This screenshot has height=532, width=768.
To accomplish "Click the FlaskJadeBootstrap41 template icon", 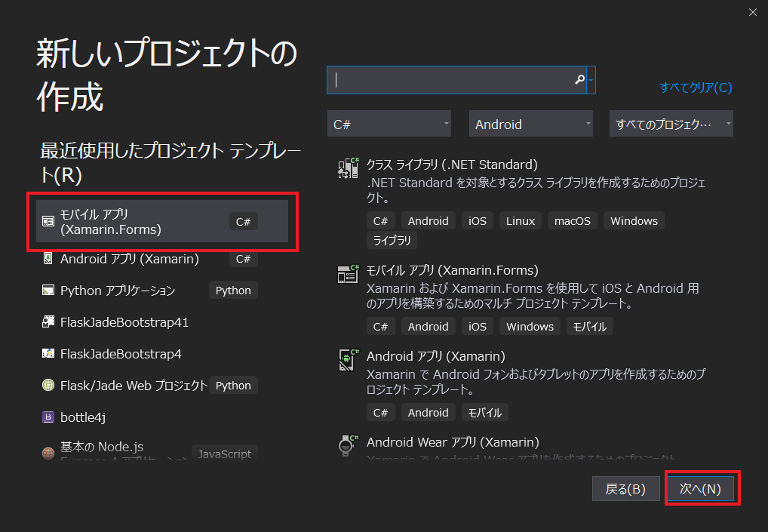I will (48, 322).
